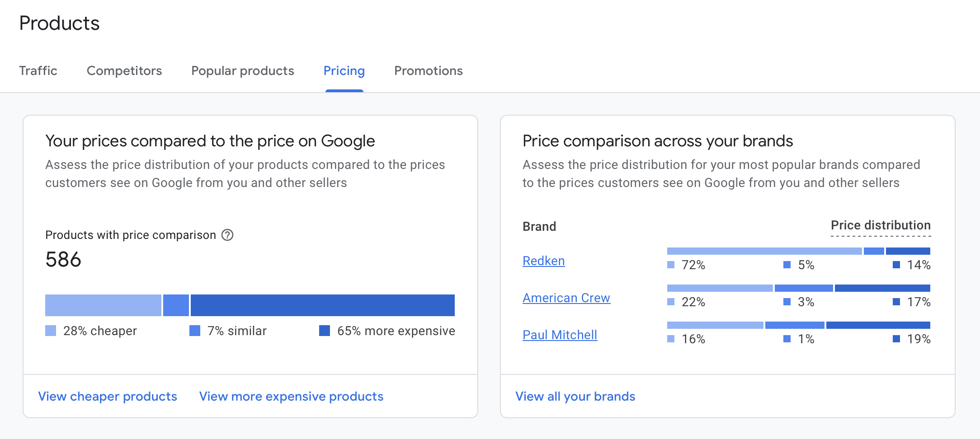Click the dark blue more expensive bar segment

(323, 305)
